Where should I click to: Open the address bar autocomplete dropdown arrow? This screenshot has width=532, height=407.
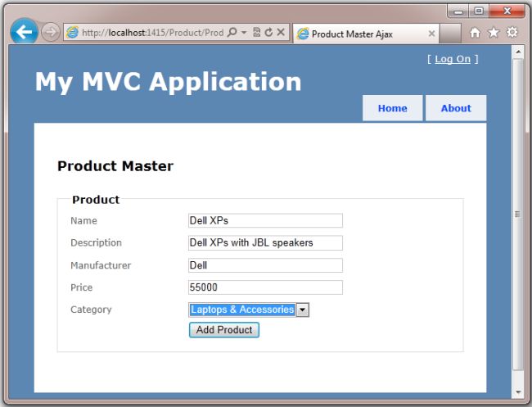[x=244, y=33]
